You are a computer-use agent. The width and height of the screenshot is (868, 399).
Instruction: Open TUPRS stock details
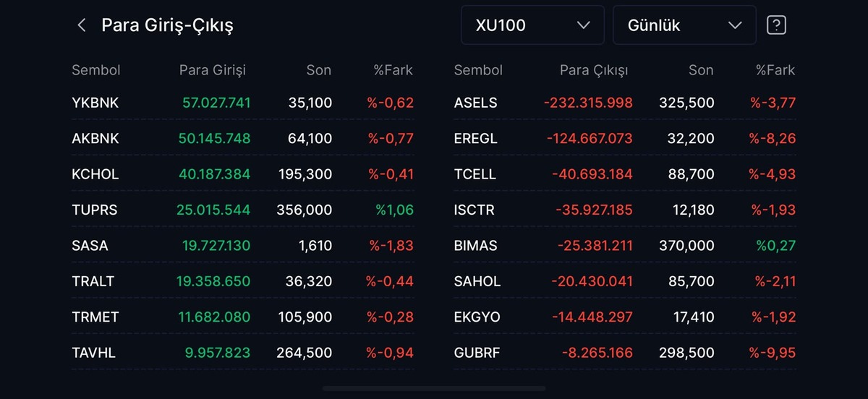click(243, 210)
